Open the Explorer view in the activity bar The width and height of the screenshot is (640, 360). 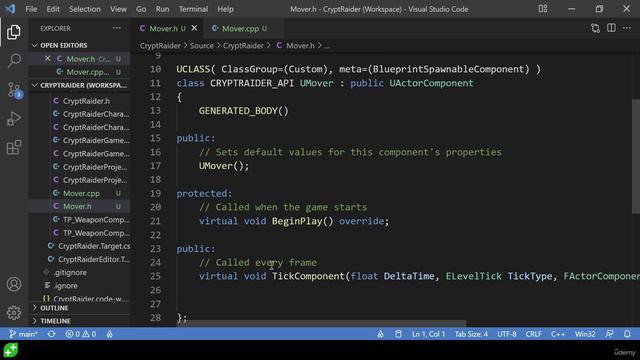point(13,32)
